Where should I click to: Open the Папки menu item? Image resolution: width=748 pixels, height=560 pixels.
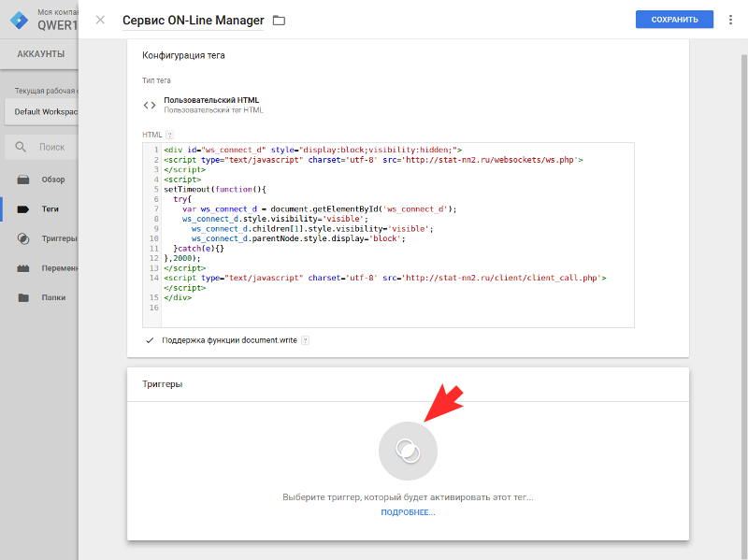[53, 297]
